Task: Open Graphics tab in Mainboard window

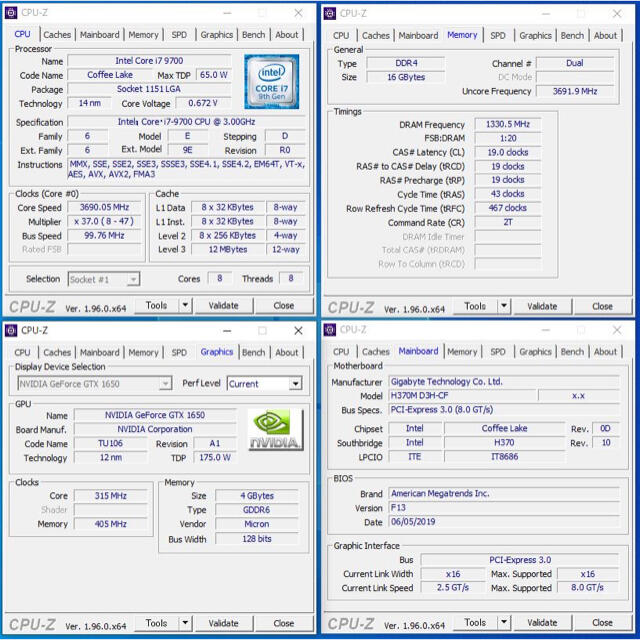Action: click(535, 351)
